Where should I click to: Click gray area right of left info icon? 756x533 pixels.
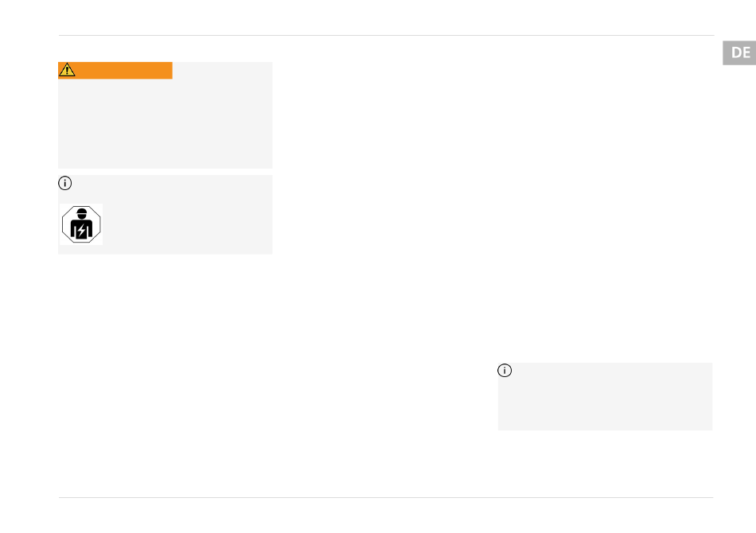pos(172,183)
